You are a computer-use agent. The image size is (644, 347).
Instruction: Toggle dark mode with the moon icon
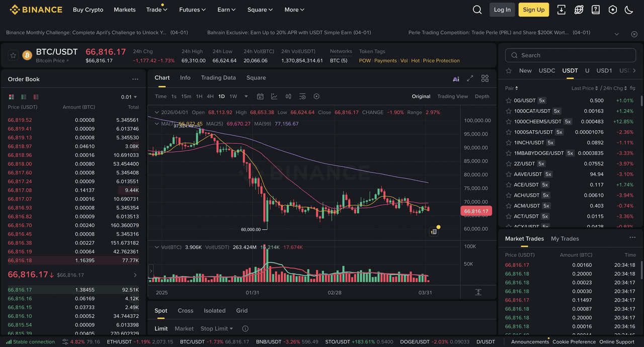(x=628, y=10)
